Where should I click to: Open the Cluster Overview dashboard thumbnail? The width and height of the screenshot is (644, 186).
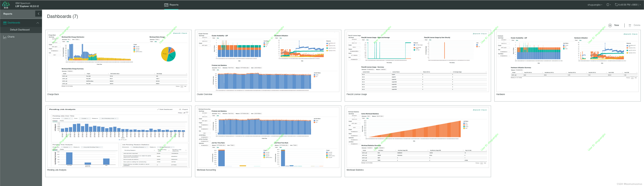268,61
